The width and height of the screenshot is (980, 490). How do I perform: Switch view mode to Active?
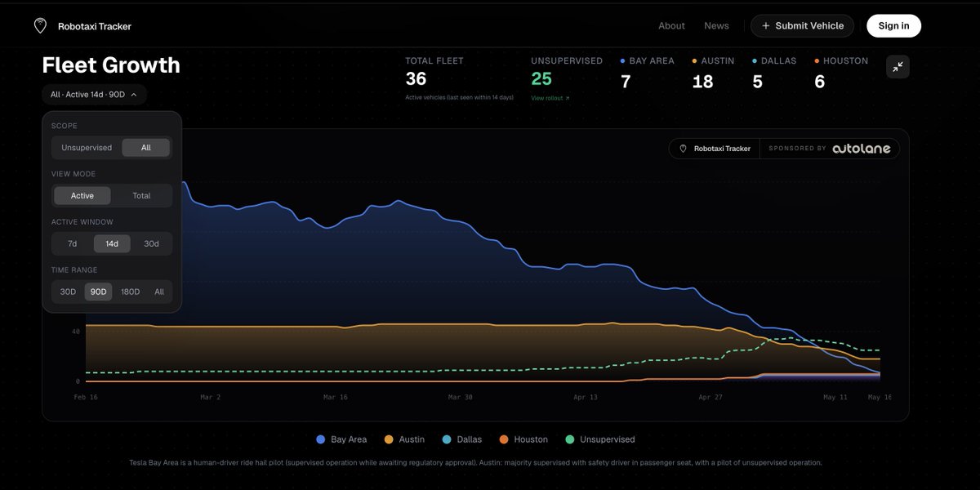click(82, 196)
